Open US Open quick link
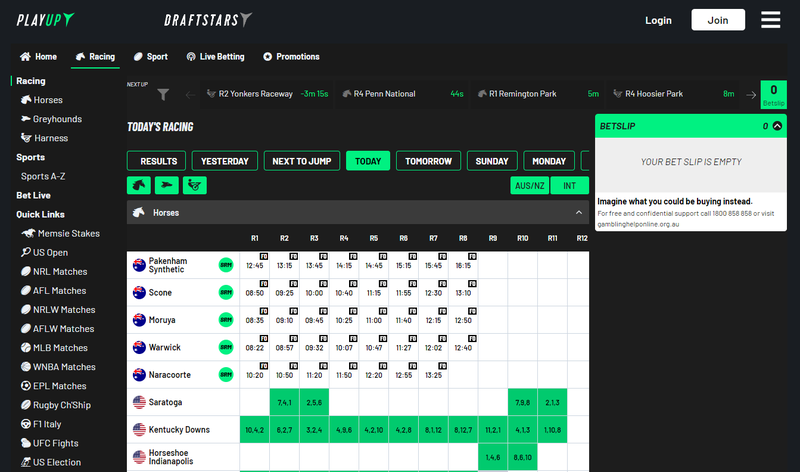This screenshot has width=800, height=472. click(44, 253)
